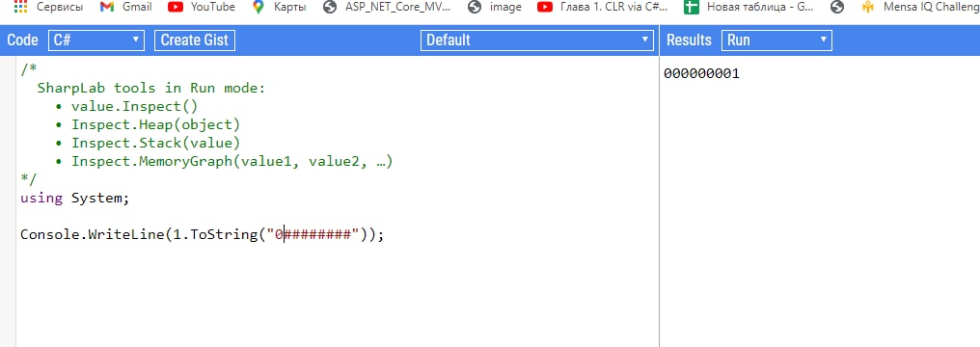Viewport: 980px width, 347px height.
Task: Open the Run results mode dropdown
Action: [776, 40]
